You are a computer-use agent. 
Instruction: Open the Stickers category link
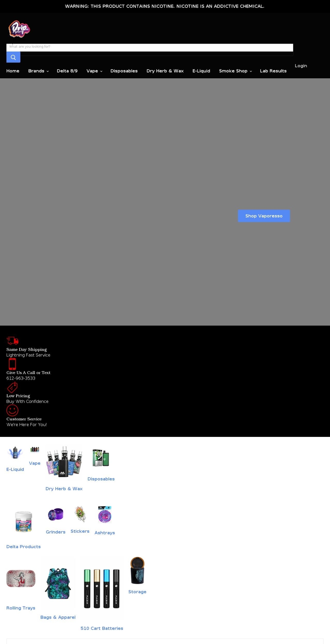tap(80, 531)
